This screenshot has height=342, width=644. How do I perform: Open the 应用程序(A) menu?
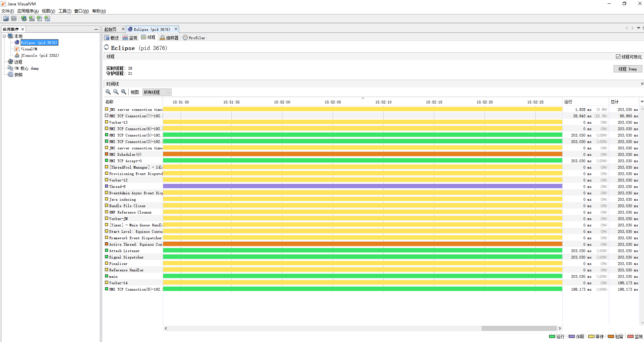tap(28, 11)
